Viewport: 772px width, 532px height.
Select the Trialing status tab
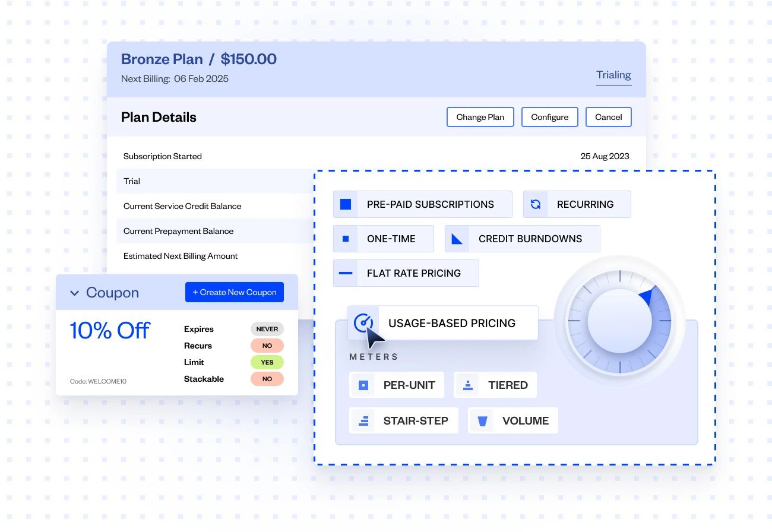click(613, 75)
